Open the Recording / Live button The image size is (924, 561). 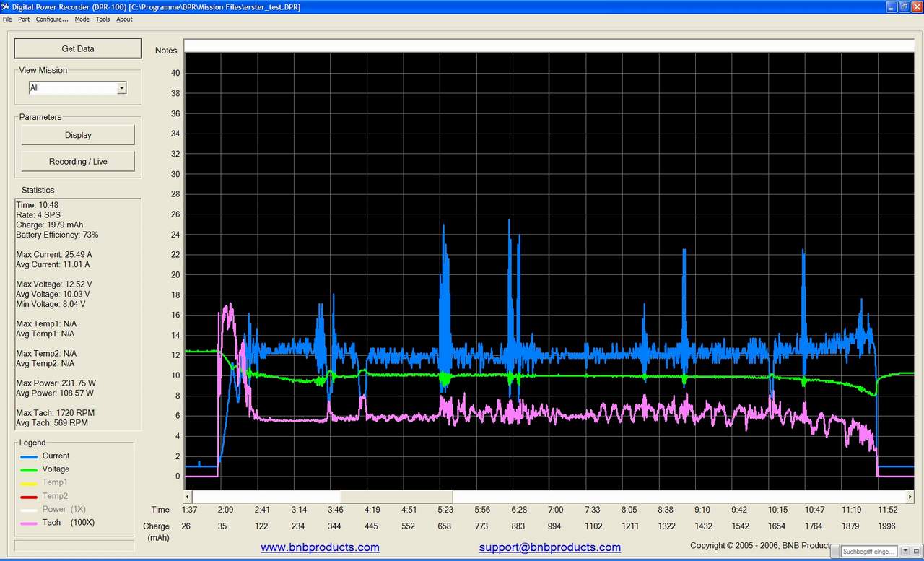pyautogui.click(x=78, y=161)
